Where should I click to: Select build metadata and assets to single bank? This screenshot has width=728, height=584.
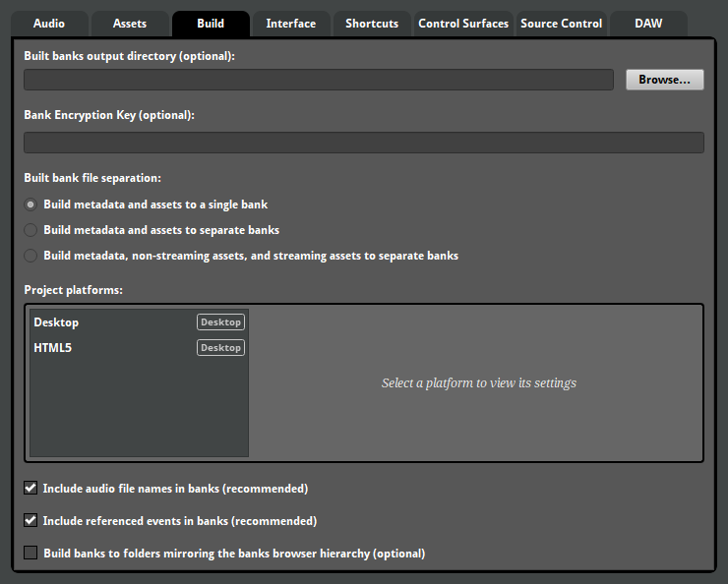pyautogui.click(x=31, y=204)
